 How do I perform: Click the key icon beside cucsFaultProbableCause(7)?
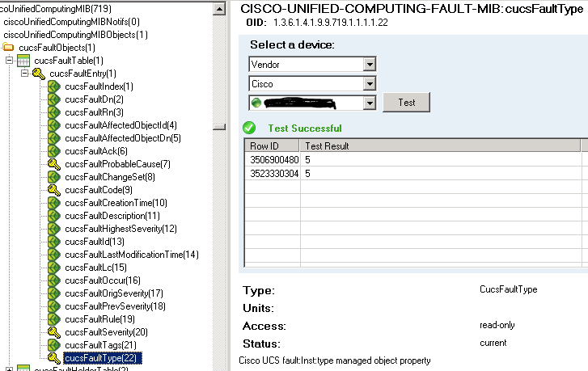[54, 164]
